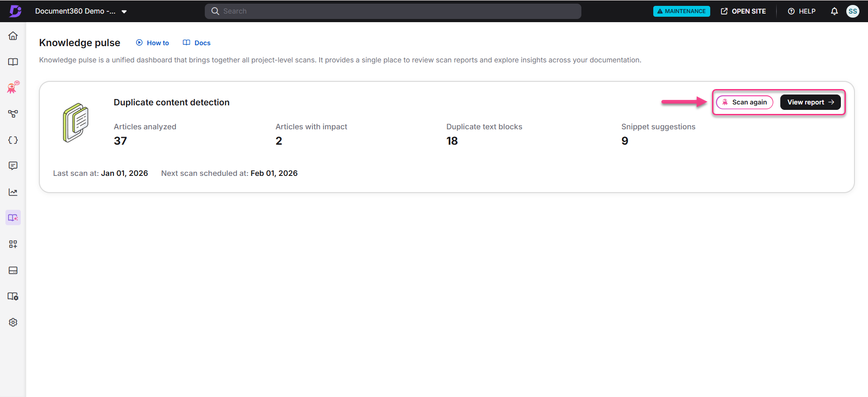Viewport: 868px width, 397px height.
Task: Open the drive storage sidebar icon
Action: click(x=13, y=270)
